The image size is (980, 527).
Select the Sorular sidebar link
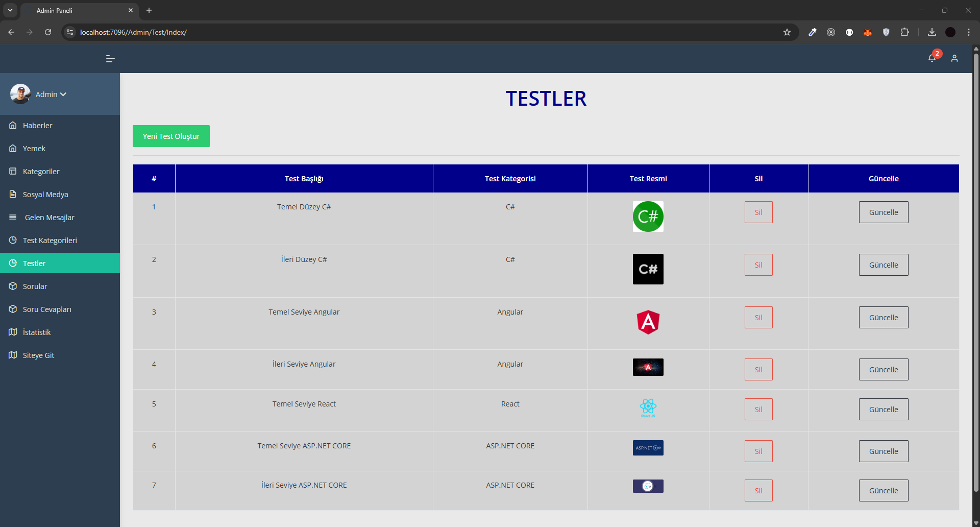click(x=60, y=286)
